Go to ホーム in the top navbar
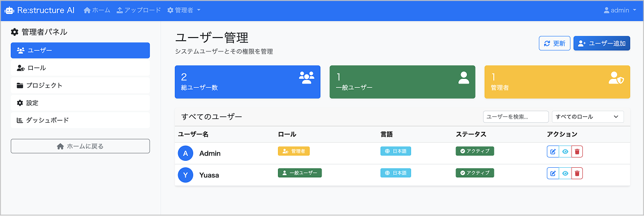644x216 pixels. (x=97, y=10)
